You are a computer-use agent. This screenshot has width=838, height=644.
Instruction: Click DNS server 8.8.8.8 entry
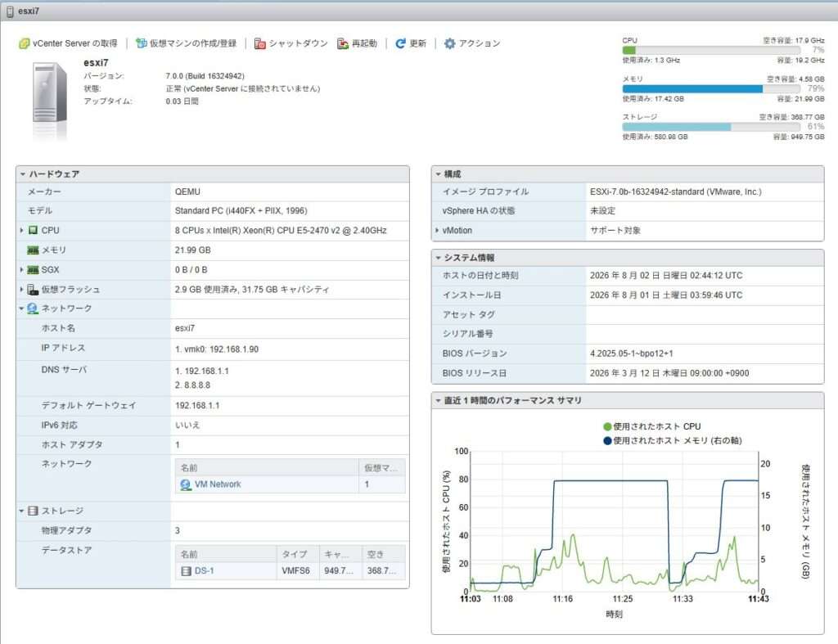coord(192,385)
